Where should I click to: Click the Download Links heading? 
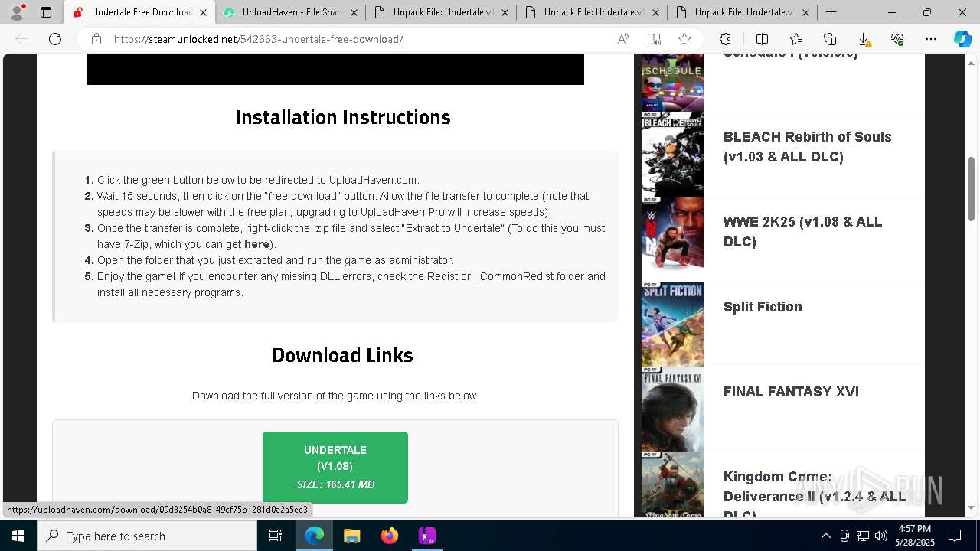[x=342, y=355]
